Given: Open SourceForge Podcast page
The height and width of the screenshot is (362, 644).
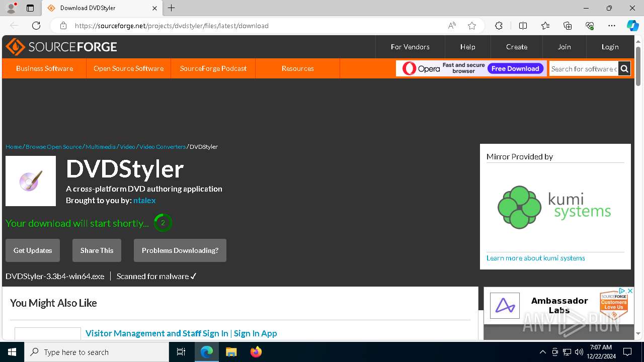Looking at the screenshot, I should coord(213,68).
